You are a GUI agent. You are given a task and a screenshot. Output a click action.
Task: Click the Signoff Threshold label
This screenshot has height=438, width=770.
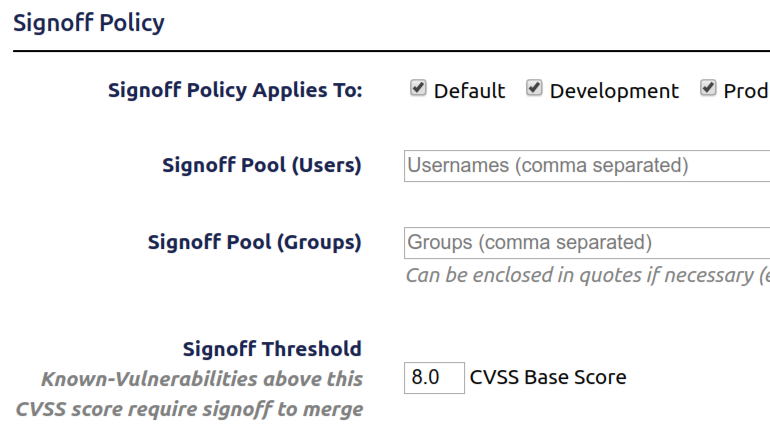(x=272, y=349)
